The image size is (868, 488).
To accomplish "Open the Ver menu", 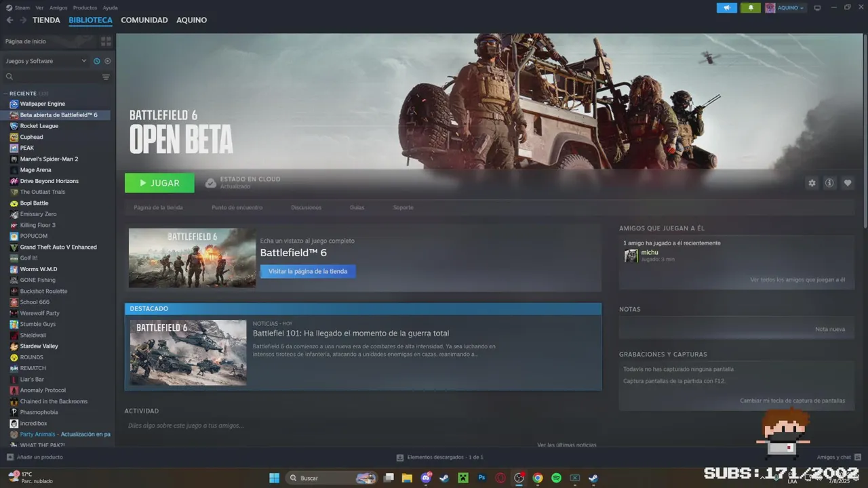I will tap(39, 7).
